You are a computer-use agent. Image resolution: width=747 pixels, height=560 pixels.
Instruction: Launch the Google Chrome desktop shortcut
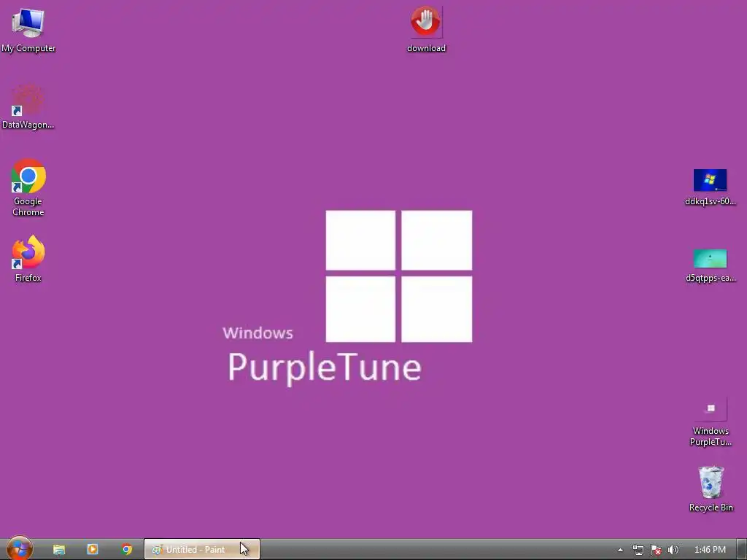[x=28, y=187]
